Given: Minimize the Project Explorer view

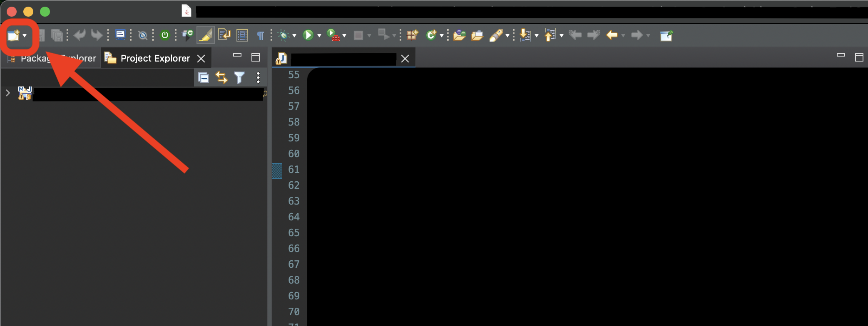Looking at the screenshot, I should (x=237, y=55).
